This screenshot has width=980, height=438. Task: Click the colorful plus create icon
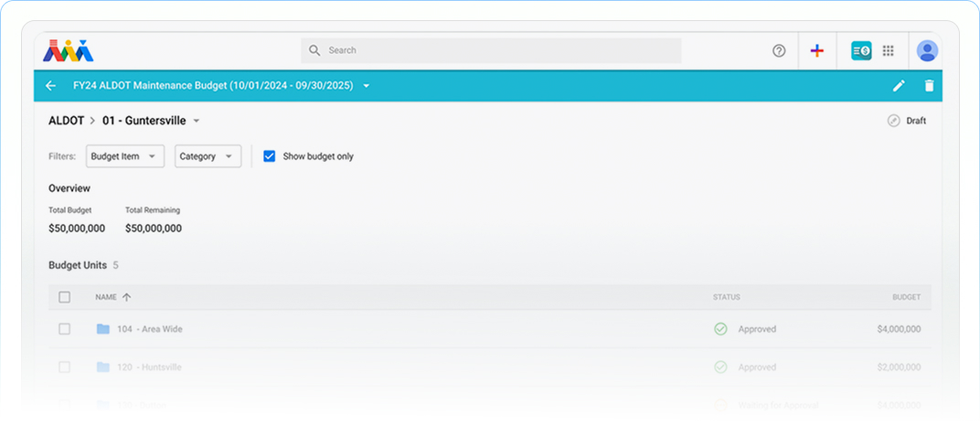point(817,50)
